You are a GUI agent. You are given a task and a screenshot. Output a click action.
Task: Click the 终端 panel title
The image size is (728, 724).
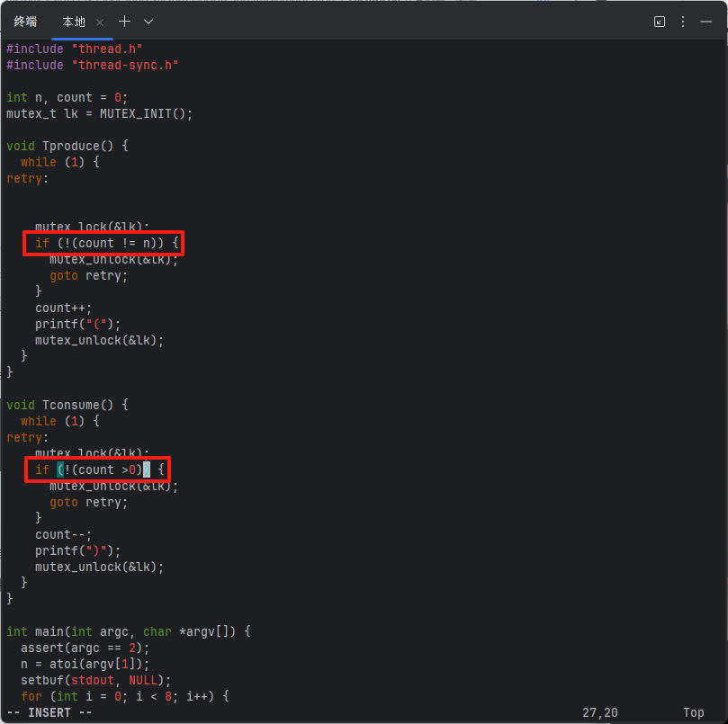click(x=26, y=21)
